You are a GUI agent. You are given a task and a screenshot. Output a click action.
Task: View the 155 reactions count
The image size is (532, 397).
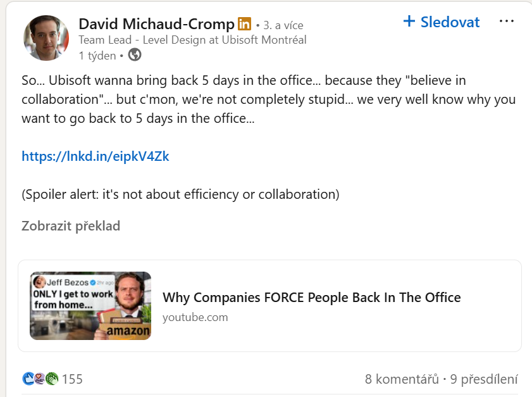click(x=72, y=379)
